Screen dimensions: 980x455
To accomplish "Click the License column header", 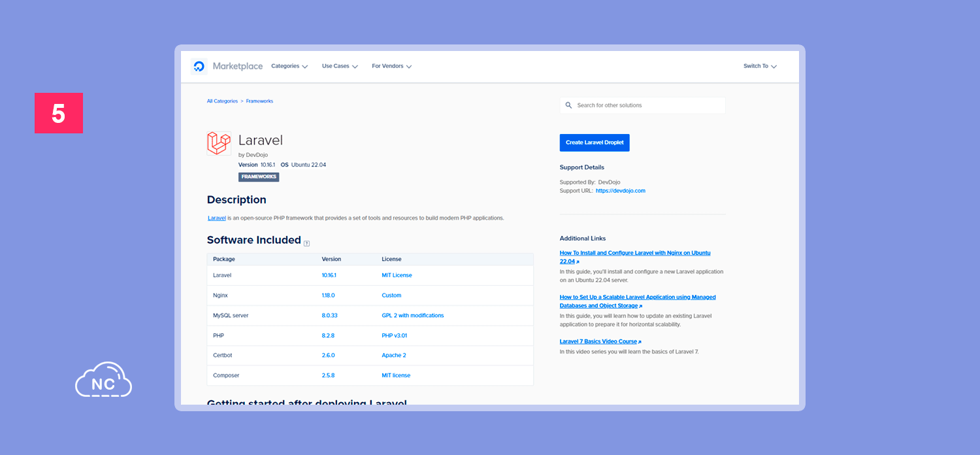I will [x=391, y=259].
